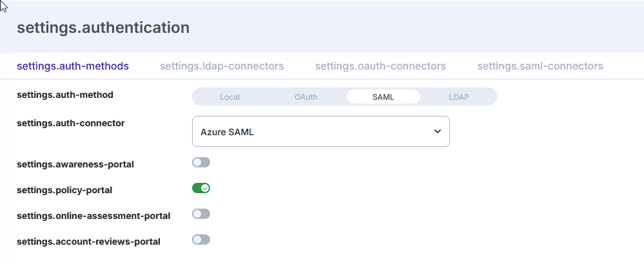Click the settings.auth-method field label
The image size is (644, 264).
[x=65, y=95]
